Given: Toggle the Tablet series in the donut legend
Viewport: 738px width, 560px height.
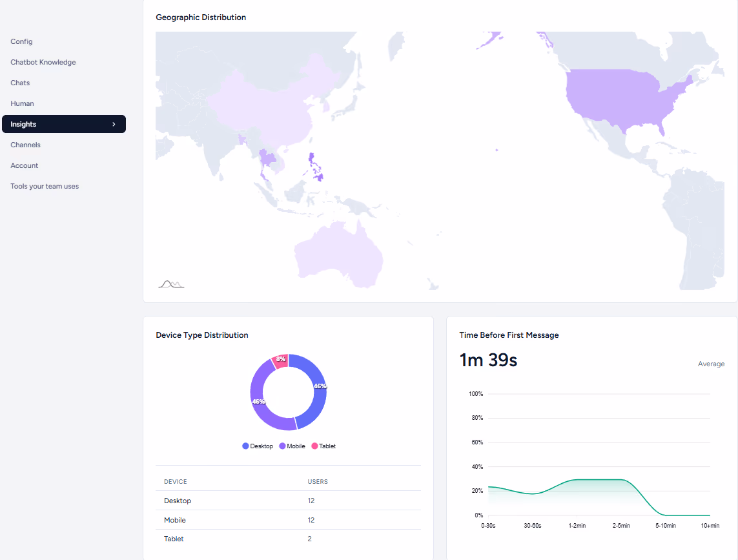Looking at the screenshot, I should click(325, 446).
